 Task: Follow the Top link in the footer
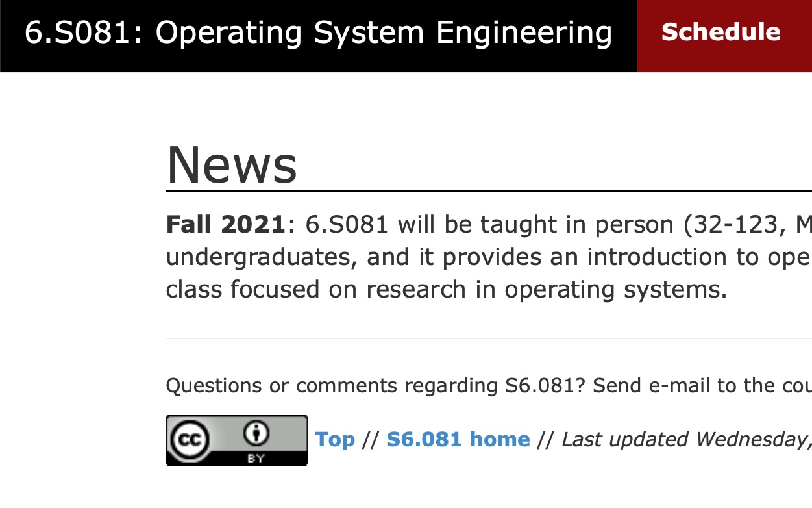335,440
